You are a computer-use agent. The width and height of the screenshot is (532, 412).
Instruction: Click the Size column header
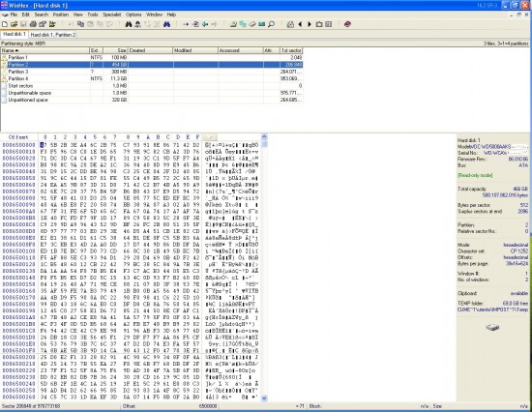[116, 50]
